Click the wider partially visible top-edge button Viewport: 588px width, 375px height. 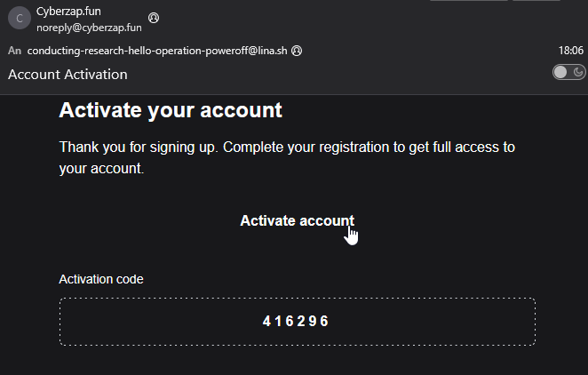[x=468, y=1]
